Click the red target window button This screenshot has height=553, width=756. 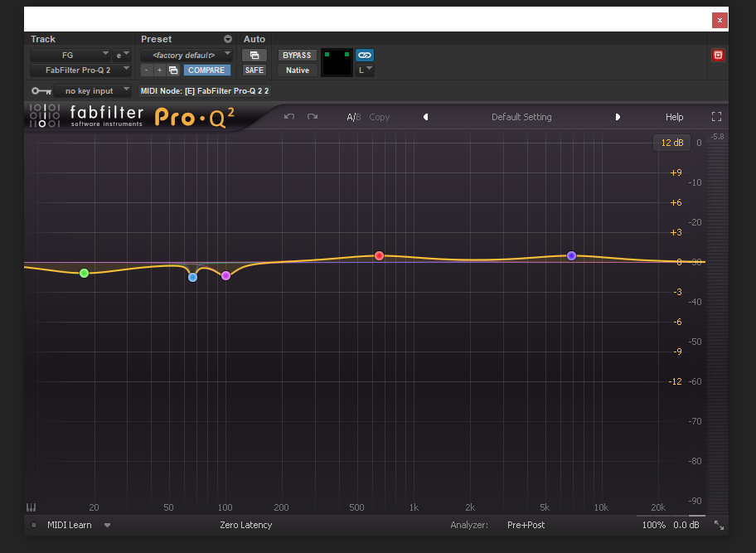pyautogui.click(x=718, y=56)
